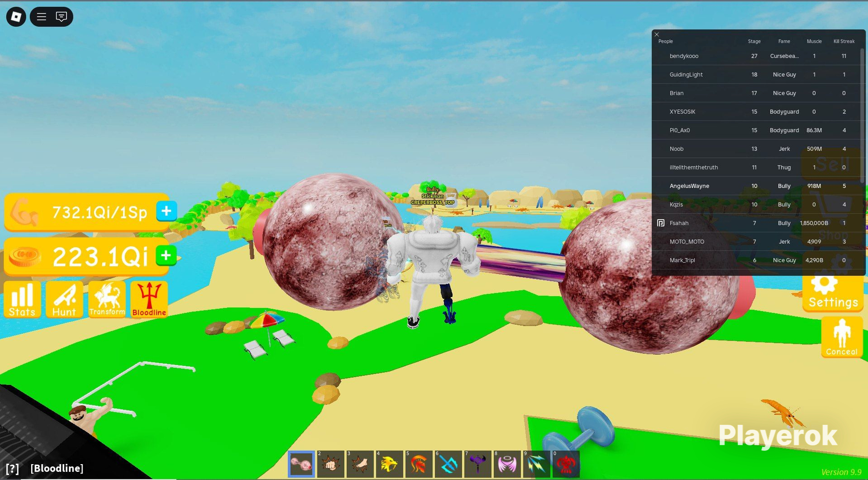The image size is (868, 480).
Task: Click the 732.1Qi/1Sp muscle counter
Action: (x=99, y=212)
